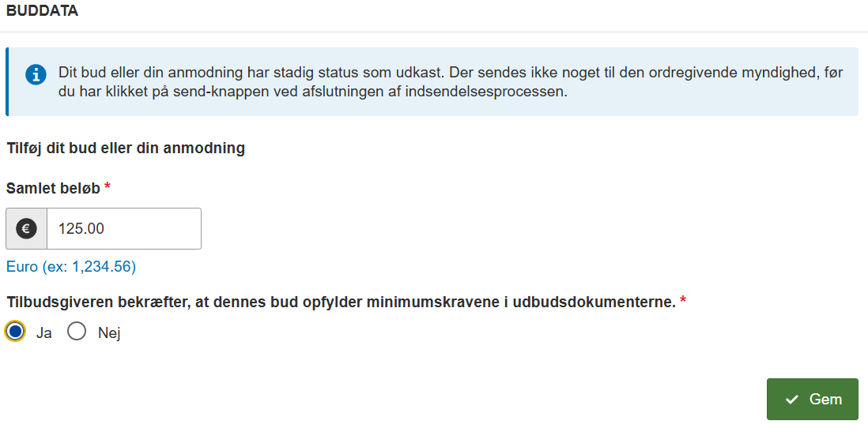Click the "Tilbudsgiveren bekræfter" requirement statement
This screenshot has height=432, width=868.
341,302
